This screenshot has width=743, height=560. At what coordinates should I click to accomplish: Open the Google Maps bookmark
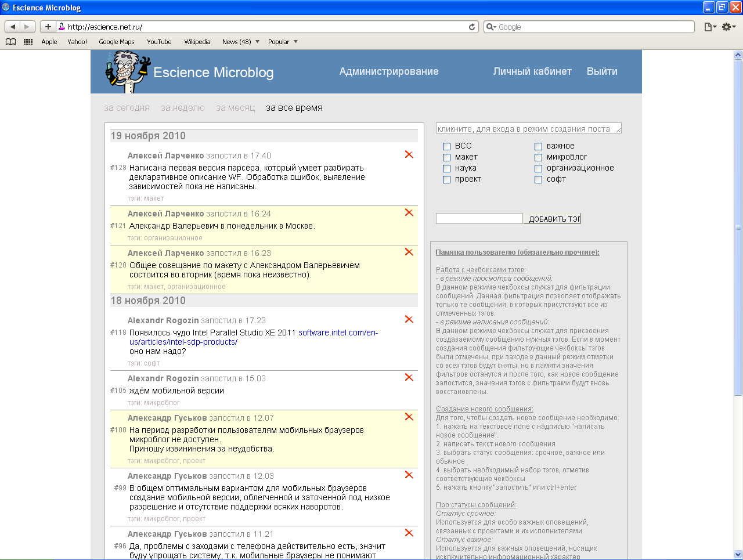coord(117,42)
